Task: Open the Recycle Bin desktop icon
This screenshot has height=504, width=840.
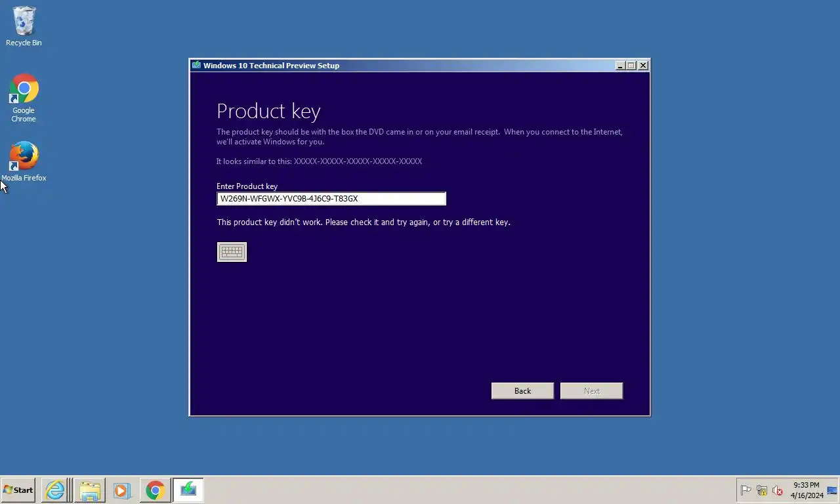Action: point(24,26)
